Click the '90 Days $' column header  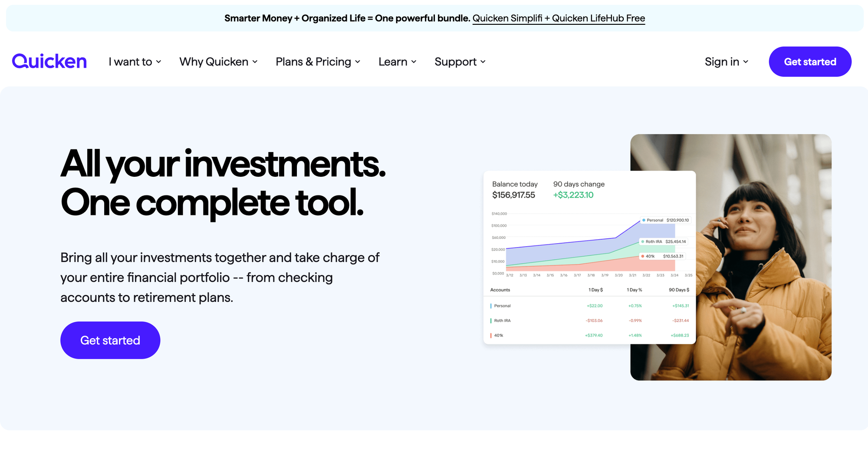[x=679, y=290]
